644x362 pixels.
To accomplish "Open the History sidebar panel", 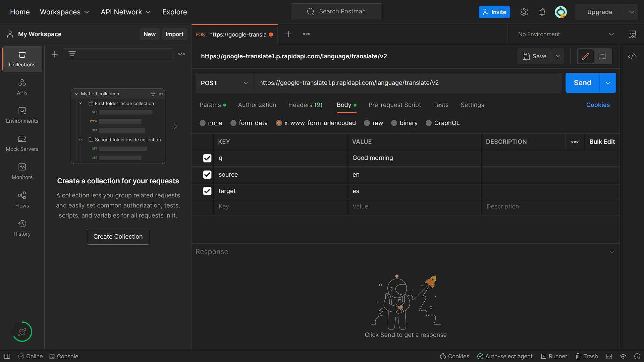I will click(x=22, y=228).
